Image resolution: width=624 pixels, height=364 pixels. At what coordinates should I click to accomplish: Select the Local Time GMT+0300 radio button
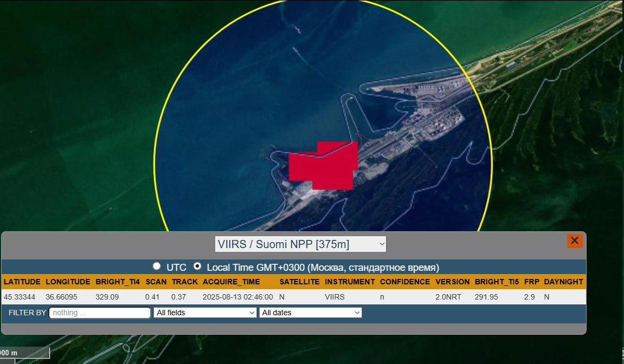(197, 266)
